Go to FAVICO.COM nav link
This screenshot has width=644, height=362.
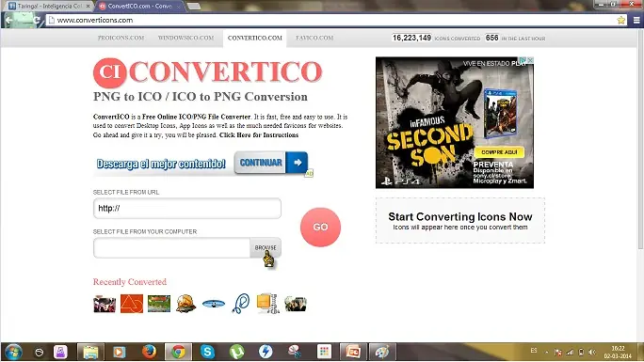pyautogui.click(x=314, y=38)
